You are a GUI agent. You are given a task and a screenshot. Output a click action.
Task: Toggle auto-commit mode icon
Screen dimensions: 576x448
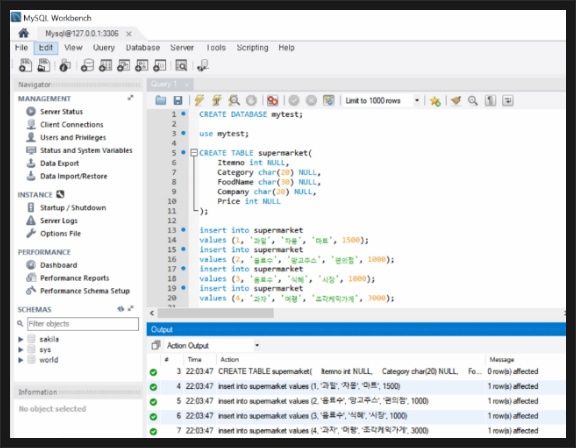329,100
